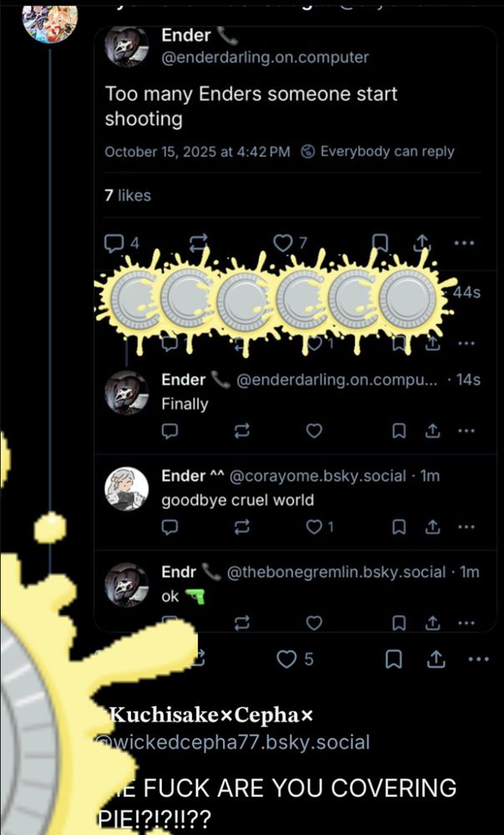This screenshot has height=835, width=504.
Task: Open more options for the corayome reply
Action: coord(466,527)
